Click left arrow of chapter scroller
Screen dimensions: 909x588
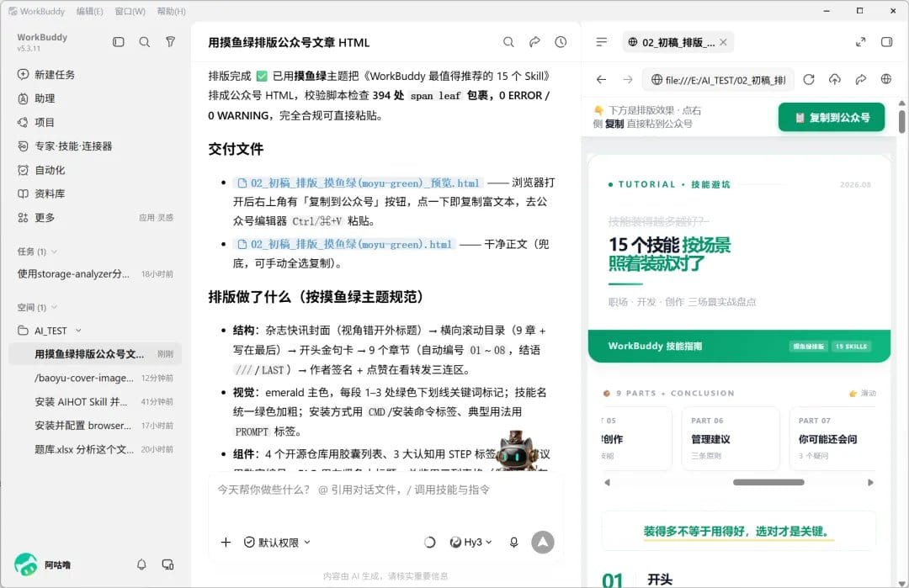pos(607,482)
